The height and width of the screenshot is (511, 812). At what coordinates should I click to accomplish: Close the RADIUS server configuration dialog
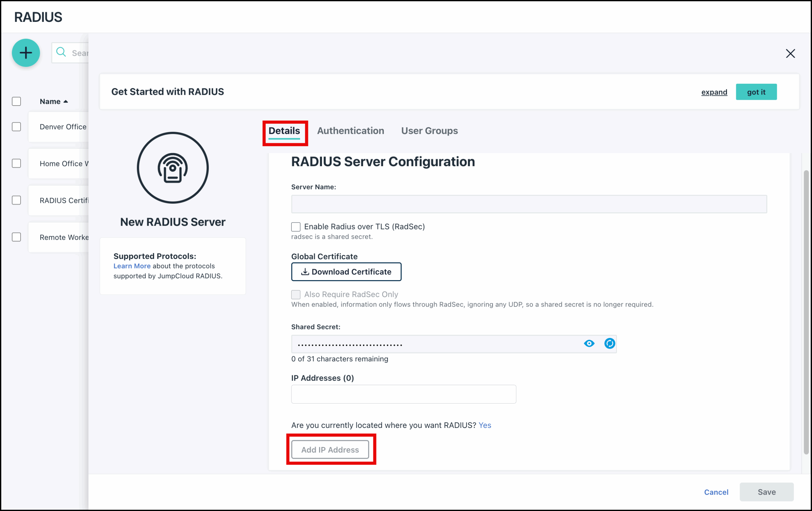tap(790, 53)
